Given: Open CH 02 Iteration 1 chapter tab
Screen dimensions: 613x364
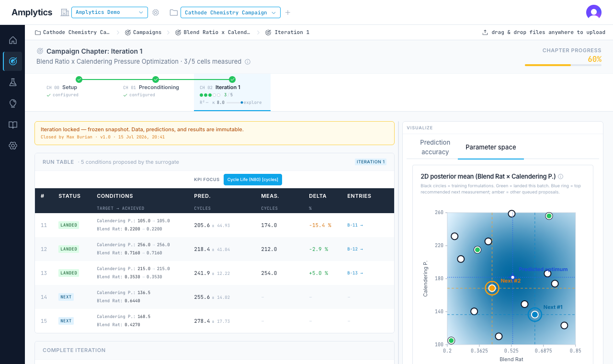Looking at the screenshot, I should (x=232, y=92).
